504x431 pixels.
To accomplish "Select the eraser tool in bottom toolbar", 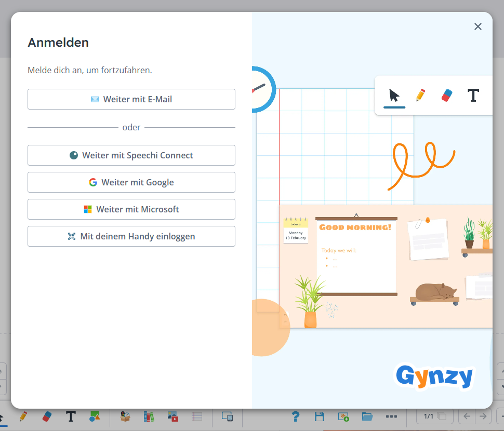I will tap(47, 416).
